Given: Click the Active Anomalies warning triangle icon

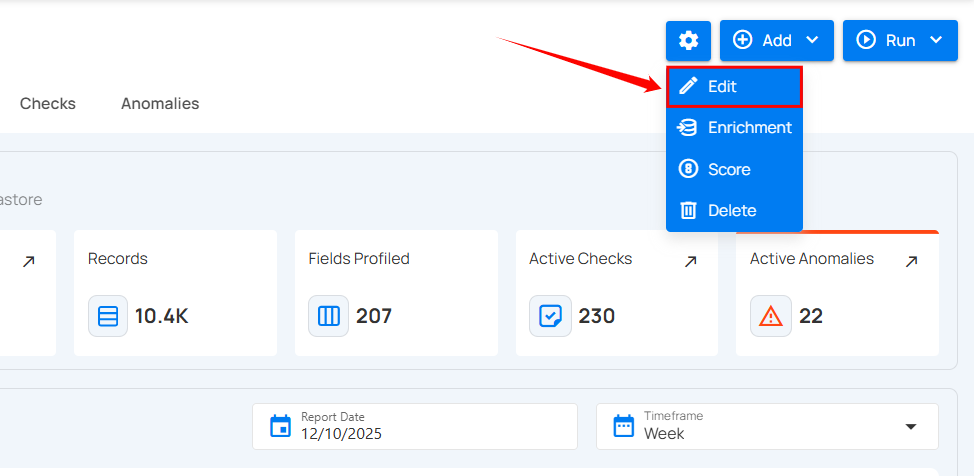Looking at the screenshot, I should 771,316.
